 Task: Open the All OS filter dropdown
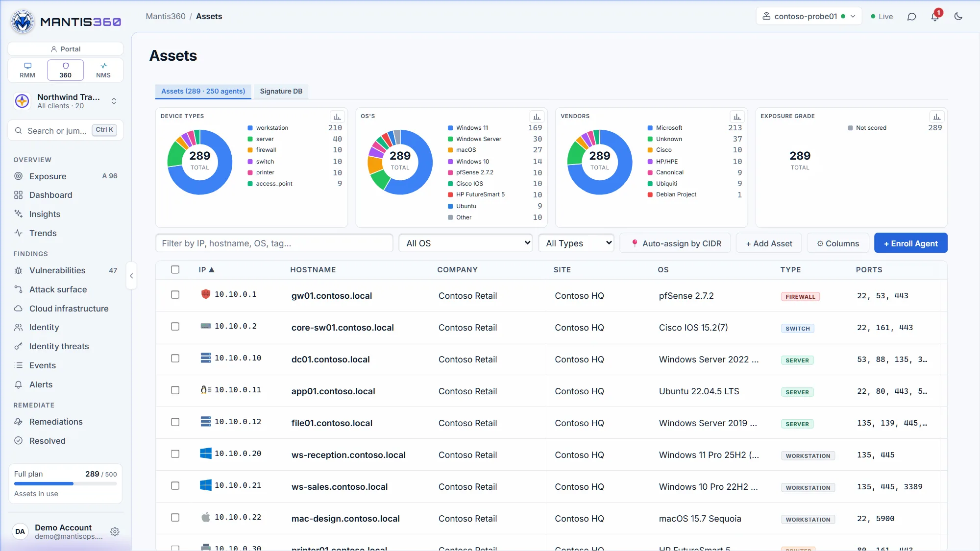[465, 243]
